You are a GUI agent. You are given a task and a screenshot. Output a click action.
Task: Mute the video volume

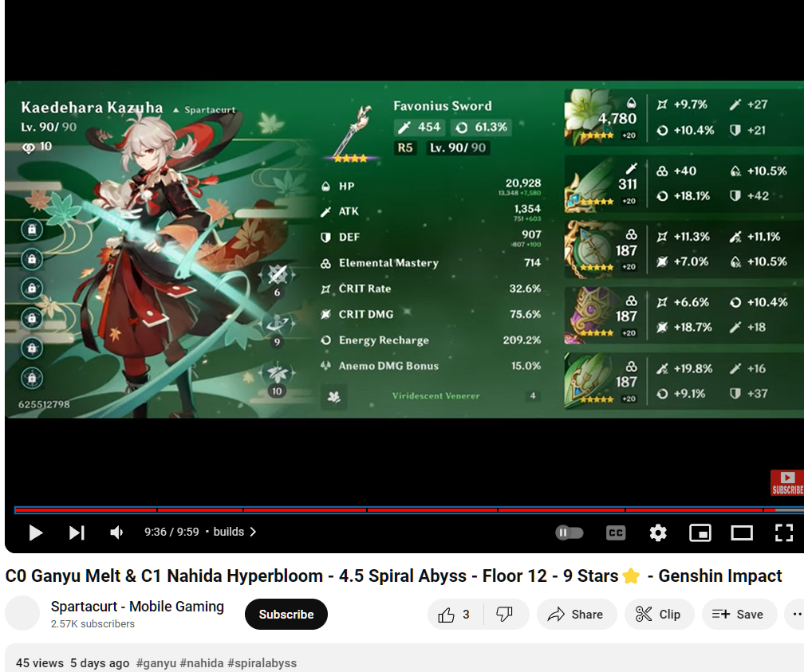tap(117, 532)
